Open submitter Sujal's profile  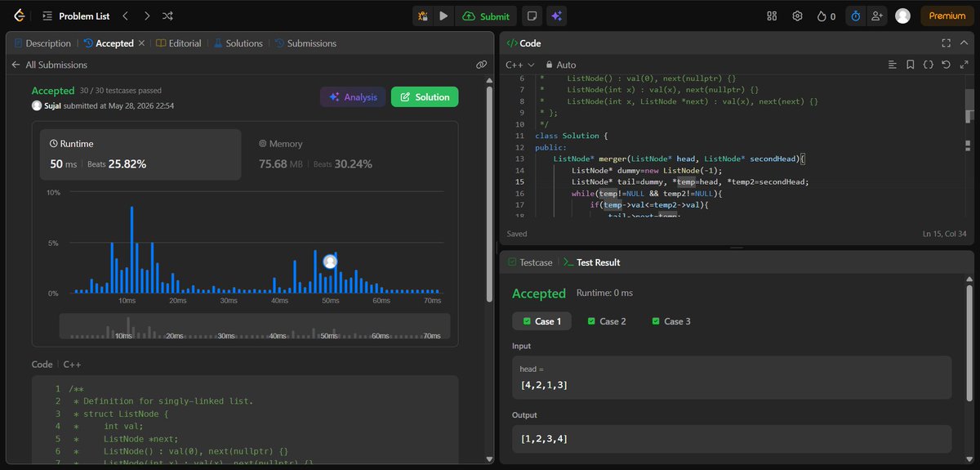(51, 105)
